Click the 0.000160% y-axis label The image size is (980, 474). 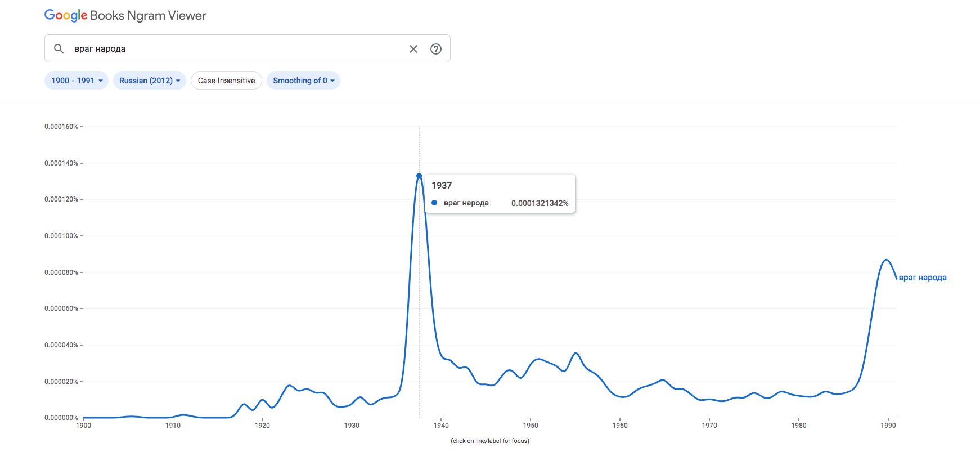click(x=61, y=127)
